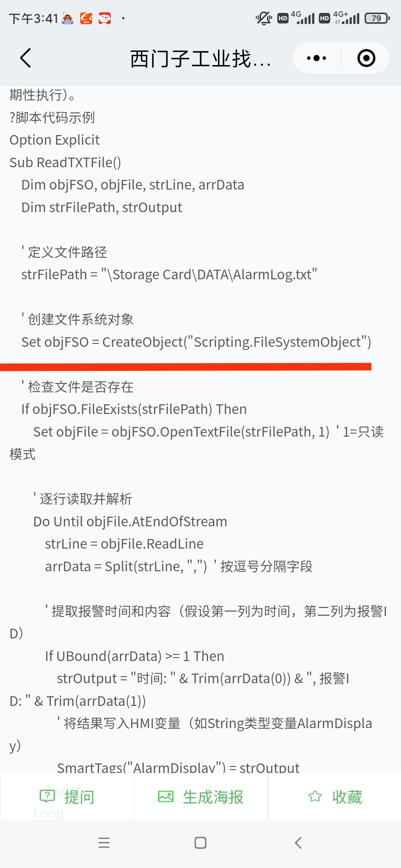Tap the battery indicator showing 79
The width and height of the screenshot is (401, 868).
coord(376,18)
